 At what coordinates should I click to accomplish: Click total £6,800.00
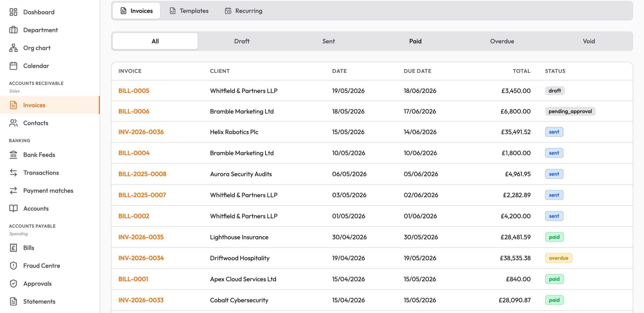(515, 111)
